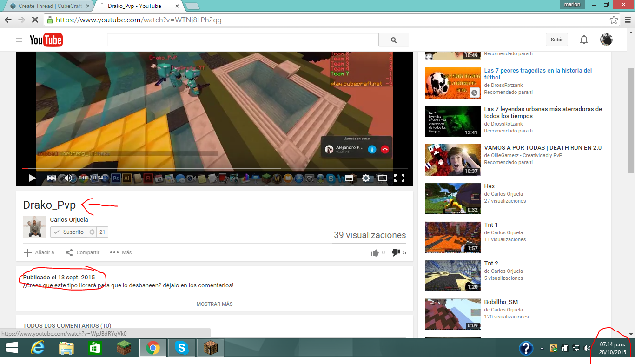The width and height of the screenshot is (635, 364).
Task: Open subscription settings gear next to Suscrito
Action: pyautogui.click(x=92, y=232)
